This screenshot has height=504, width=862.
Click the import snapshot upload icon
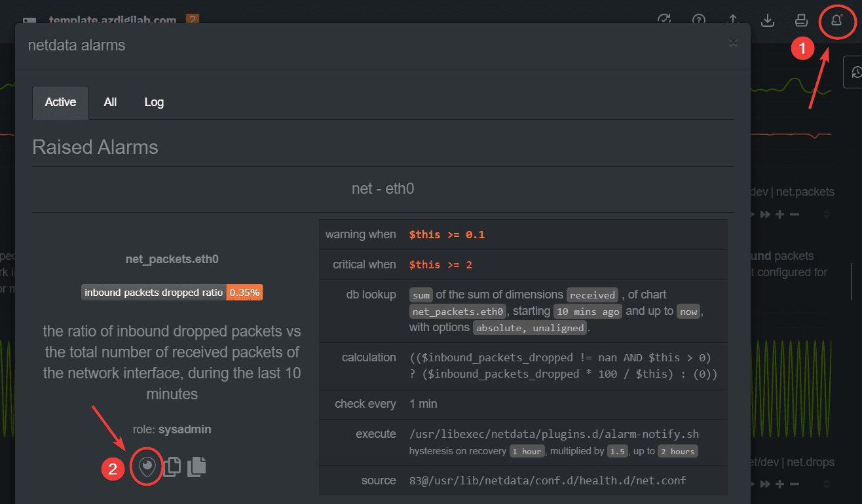click(734, 20)
